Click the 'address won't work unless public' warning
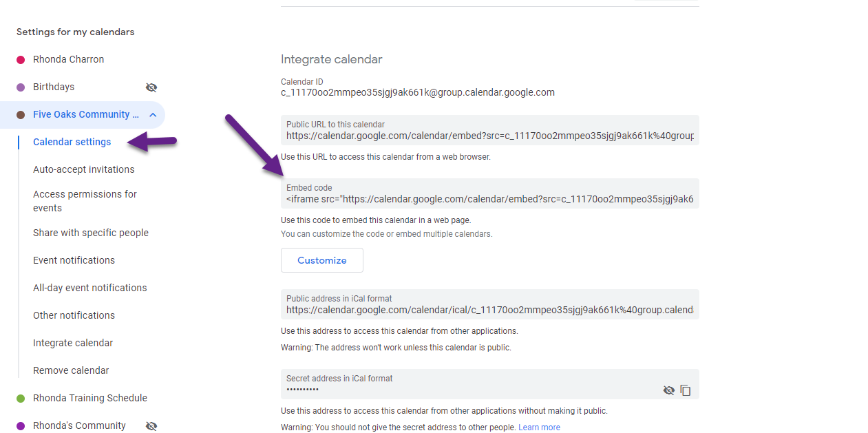 pos(396,348)
